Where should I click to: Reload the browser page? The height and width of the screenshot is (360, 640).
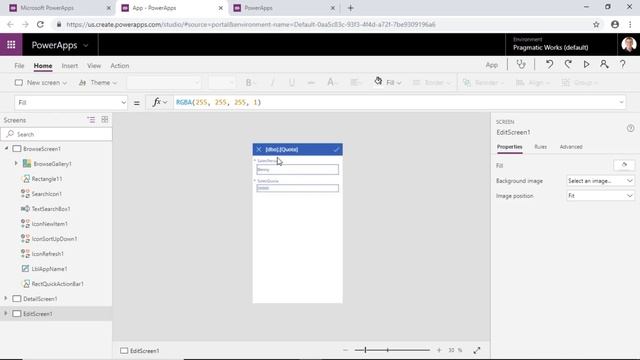(40, 24)
